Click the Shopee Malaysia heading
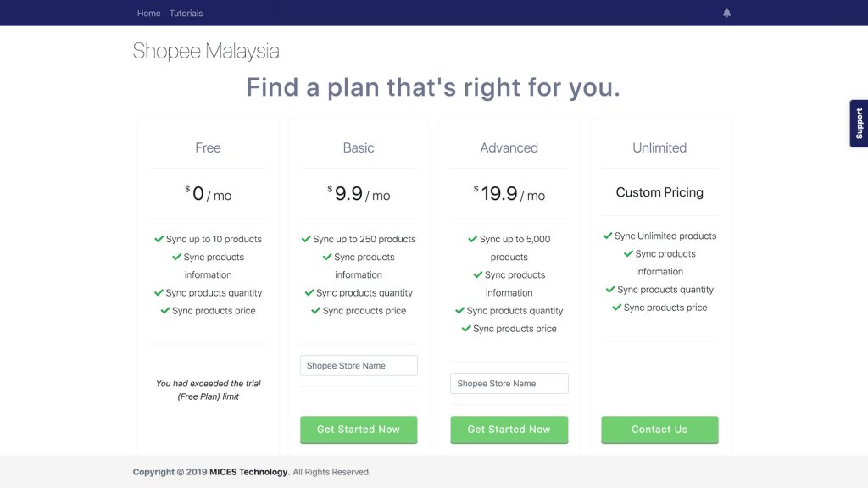 tap(206, 51)
